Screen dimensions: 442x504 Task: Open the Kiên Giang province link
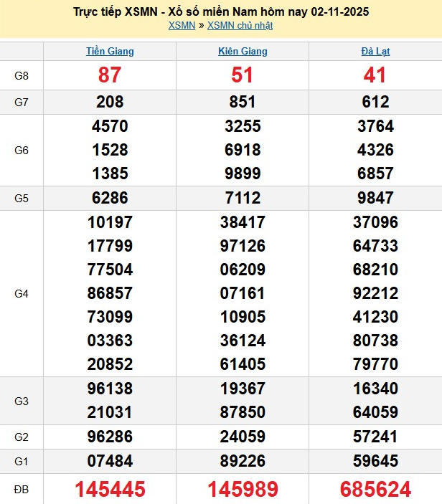tap(243, 52)
